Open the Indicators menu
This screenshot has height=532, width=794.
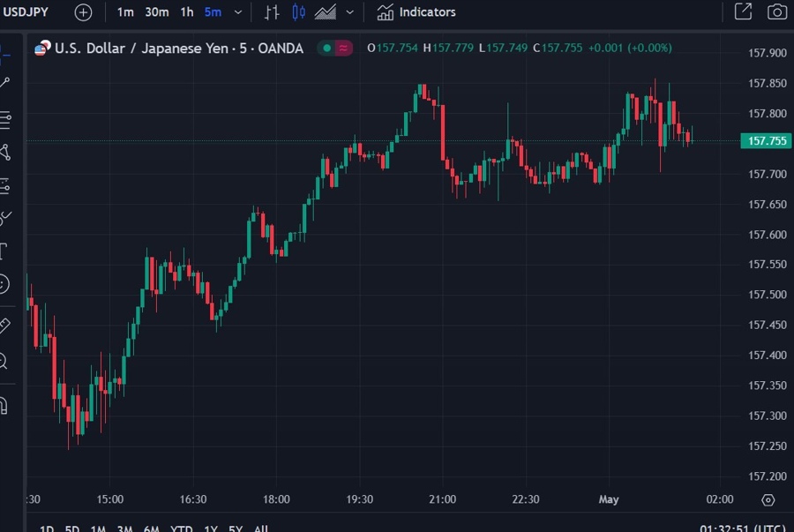[x=416, y=12]
